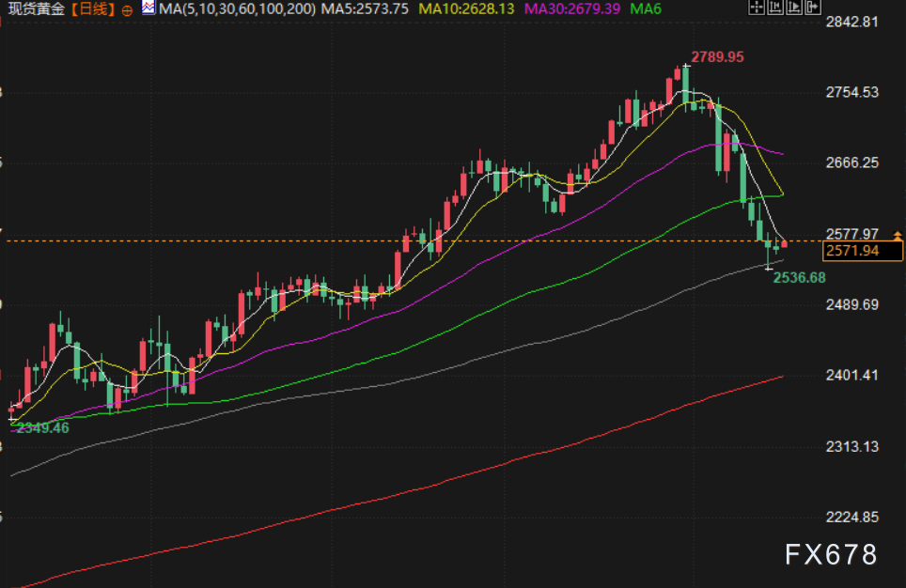The height and width of the screenshot is (588, 906).
Task: Click the 2536.68 low price marker
Action: [x=799, y=277]
